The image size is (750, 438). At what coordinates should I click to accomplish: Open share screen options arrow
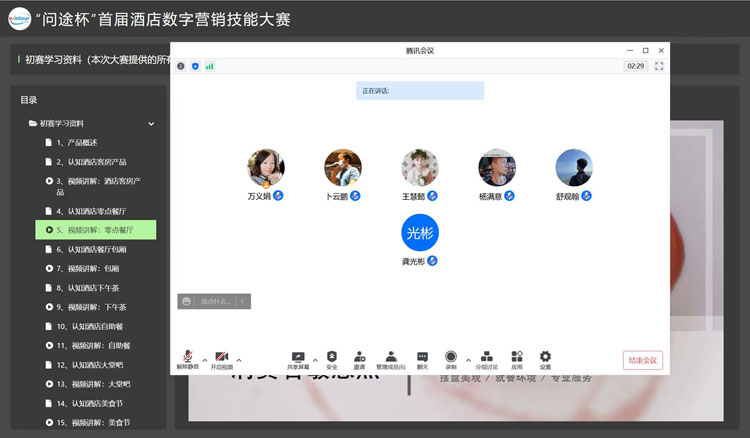pos(315,360)
